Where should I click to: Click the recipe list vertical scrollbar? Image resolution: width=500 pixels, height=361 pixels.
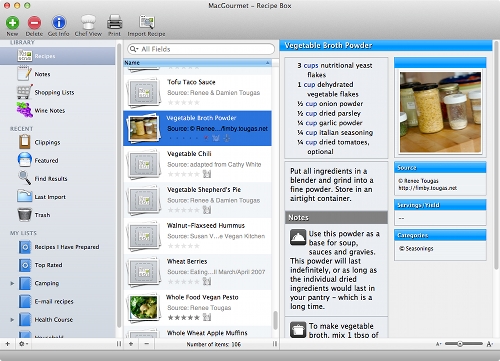click(x=275, y=320)
